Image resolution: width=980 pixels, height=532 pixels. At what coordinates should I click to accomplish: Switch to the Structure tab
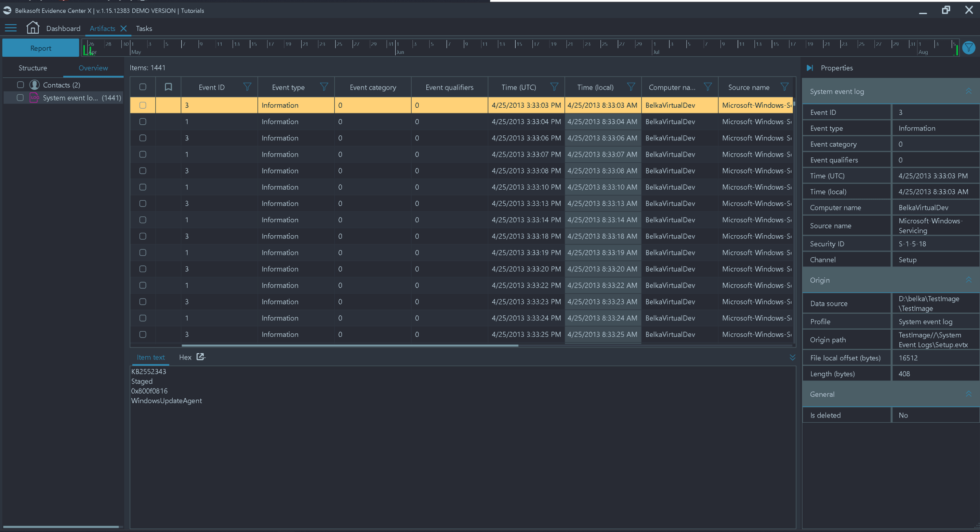pos(33,68)
